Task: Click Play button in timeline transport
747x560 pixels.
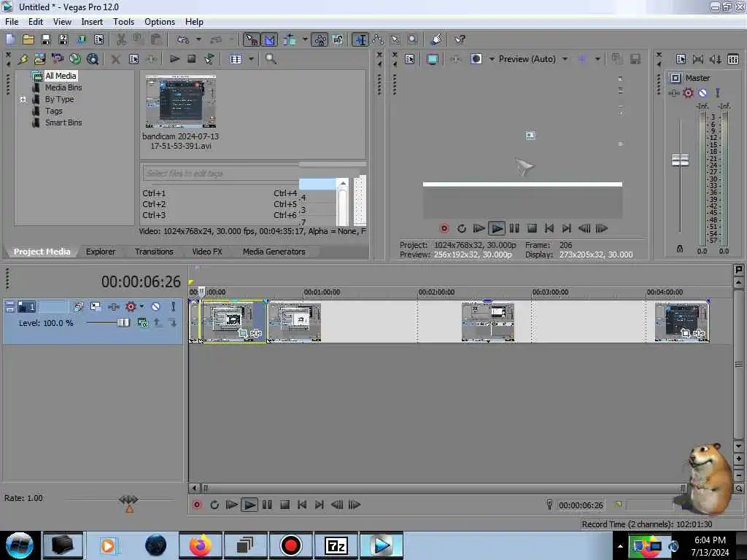Action: pyautogui.click(x=249, y=505)
